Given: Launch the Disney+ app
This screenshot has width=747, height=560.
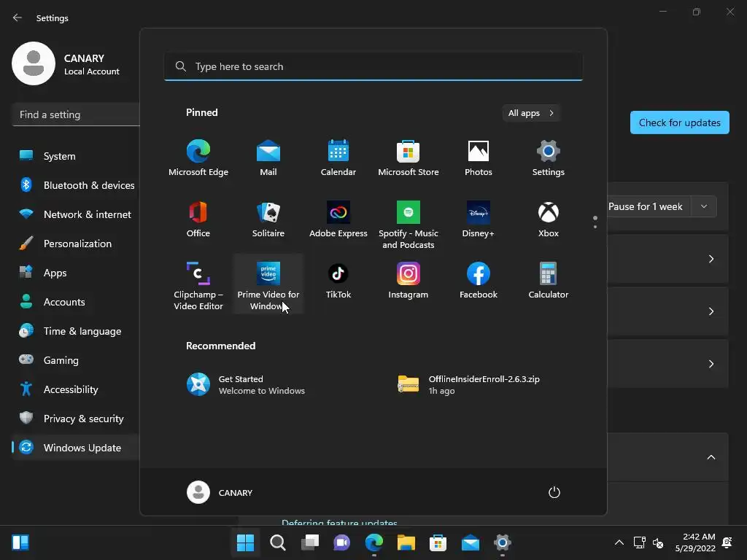Looking at the screenshot, I should coord(479,219).
